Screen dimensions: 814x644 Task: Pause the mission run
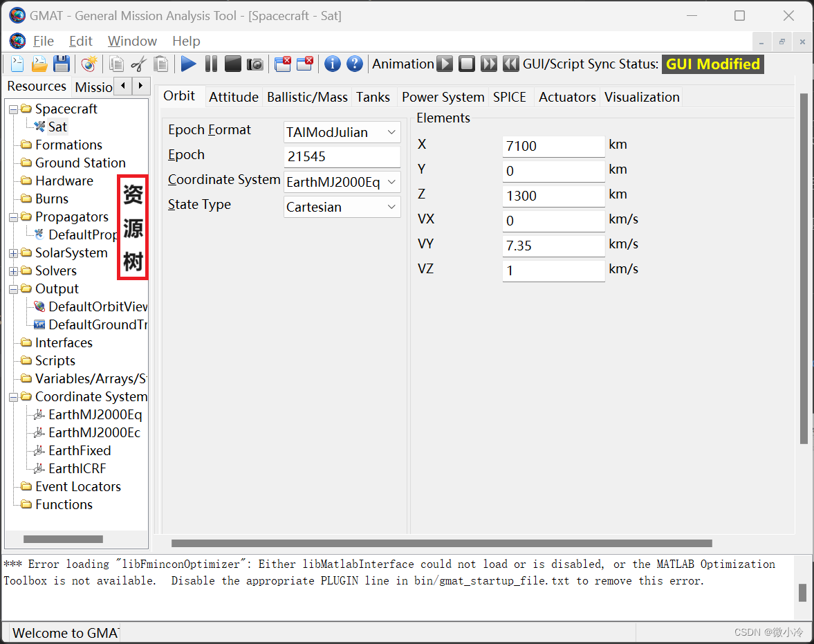[x=212, y=64]
